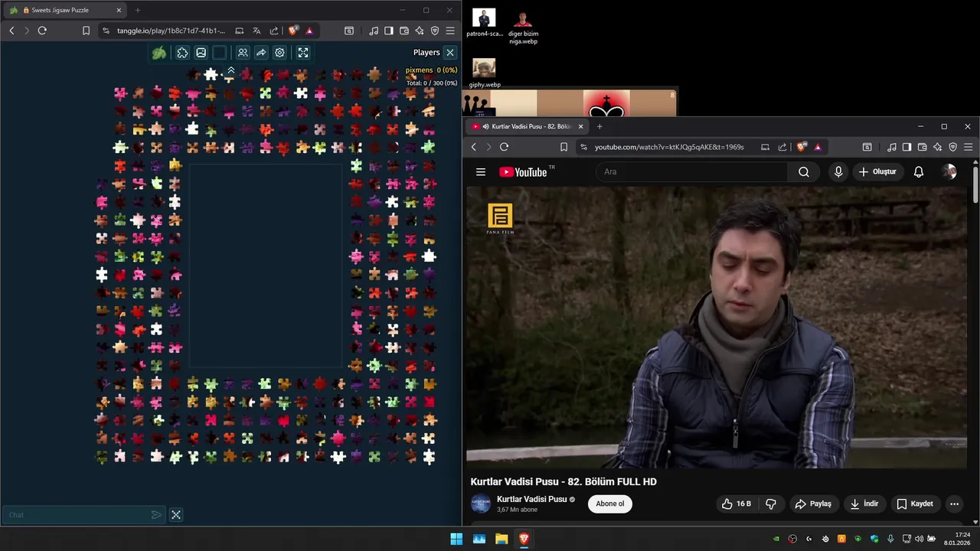Open Brave Rewards triangle in Tanggle window

click(309, 31)
